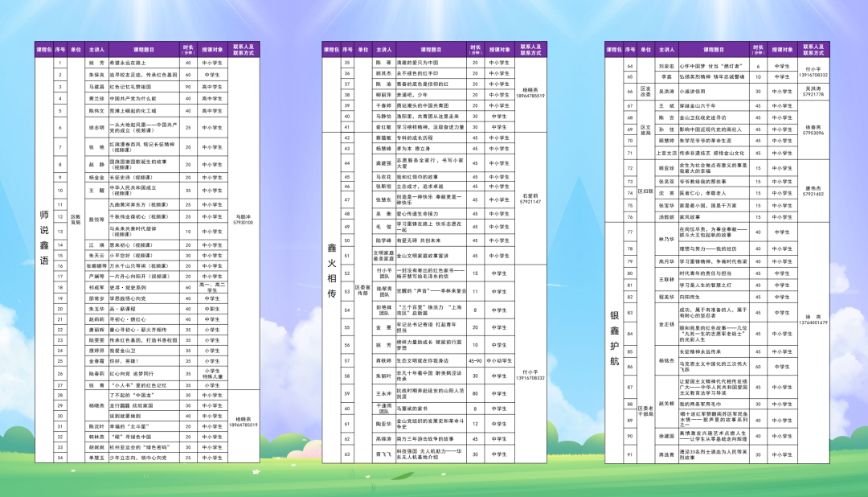Click contact phone number '57930100'

pyautogui.click(x=243, y=223)
